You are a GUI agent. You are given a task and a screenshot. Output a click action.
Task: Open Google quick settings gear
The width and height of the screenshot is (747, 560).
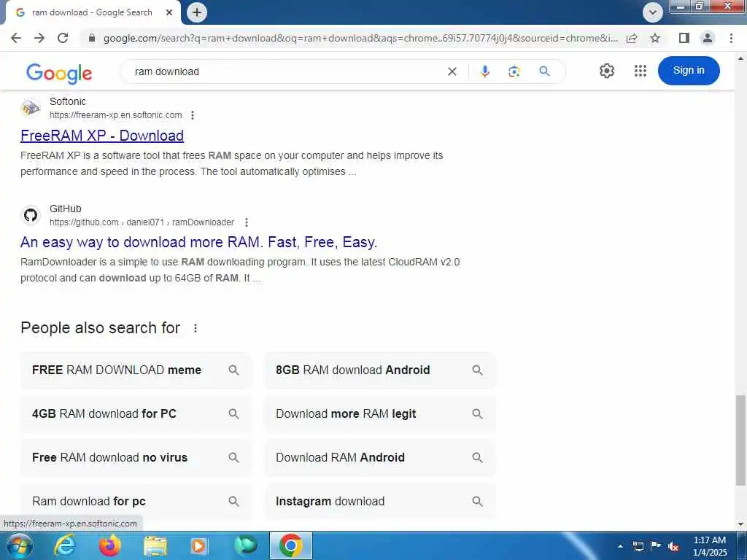[x=606, y=71]
